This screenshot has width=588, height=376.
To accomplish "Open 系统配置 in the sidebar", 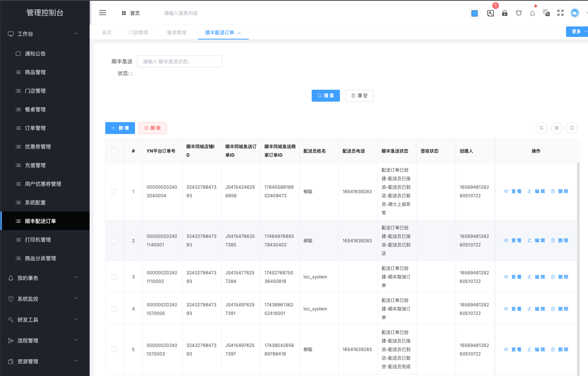I will pos(45,203).
